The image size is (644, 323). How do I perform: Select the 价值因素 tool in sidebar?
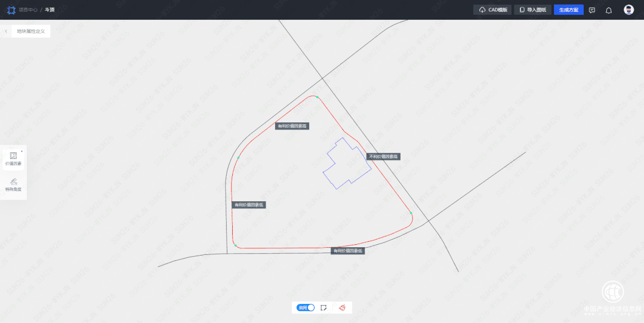13,158
